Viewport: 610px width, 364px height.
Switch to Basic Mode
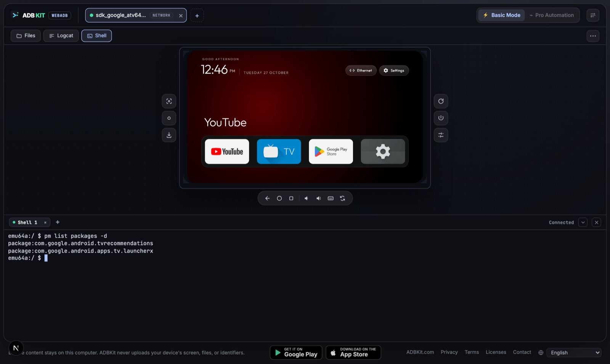click(x=502, y=15)
